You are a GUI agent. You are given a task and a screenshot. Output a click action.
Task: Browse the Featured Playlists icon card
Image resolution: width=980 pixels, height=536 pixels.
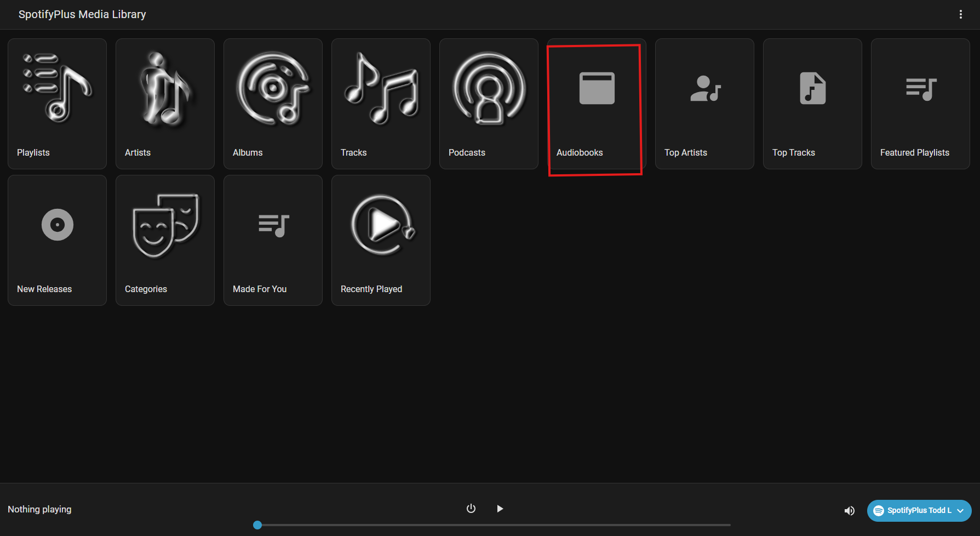[x=920, y=104]
